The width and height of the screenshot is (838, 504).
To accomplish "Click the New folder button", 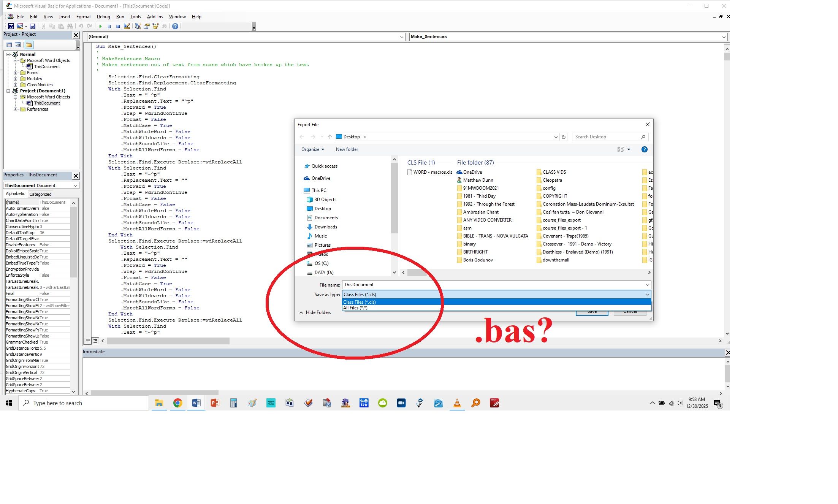I will [x=346, y=149].
